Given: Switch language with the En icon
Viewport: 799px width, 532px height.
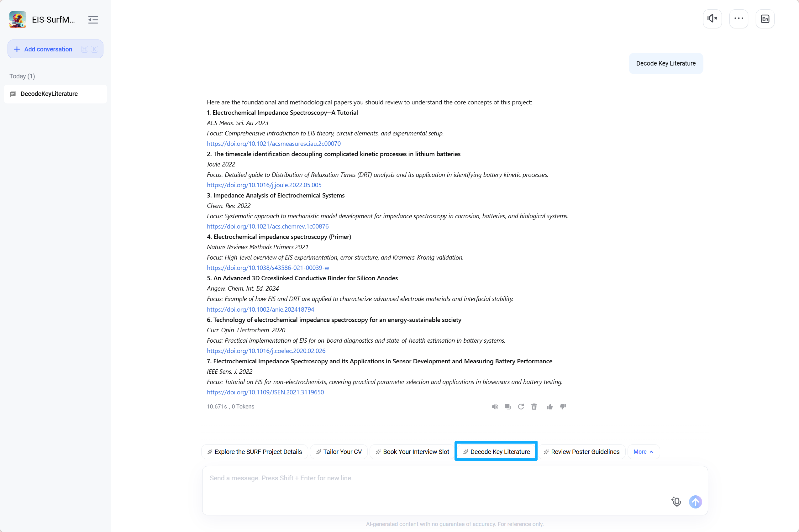Looking at the screenshot, I should click(x=765, y=19).
